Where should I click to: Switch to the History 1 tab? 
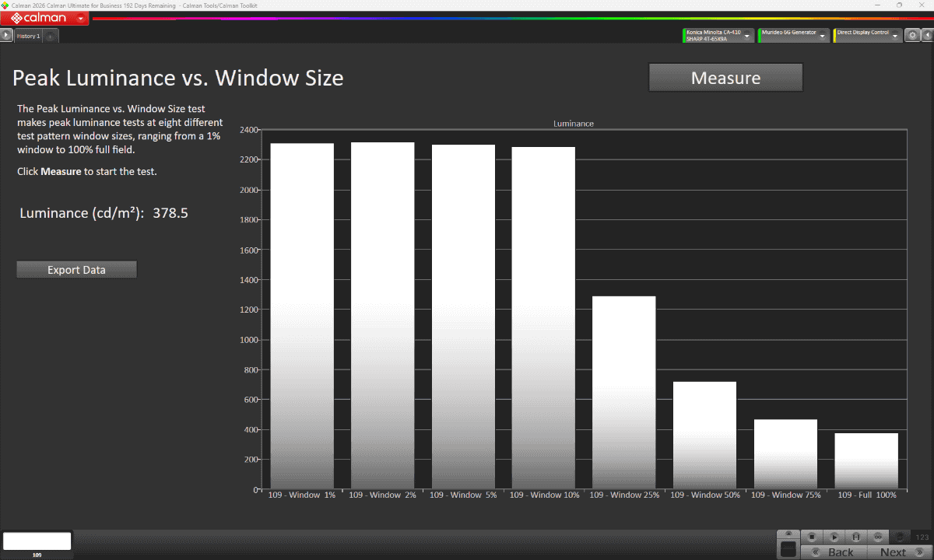29,36
